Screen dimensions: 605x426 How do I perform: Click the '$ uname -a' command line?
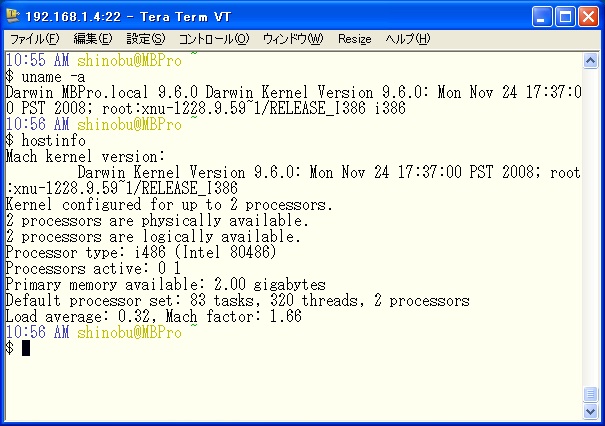click(x=46, y=77)
